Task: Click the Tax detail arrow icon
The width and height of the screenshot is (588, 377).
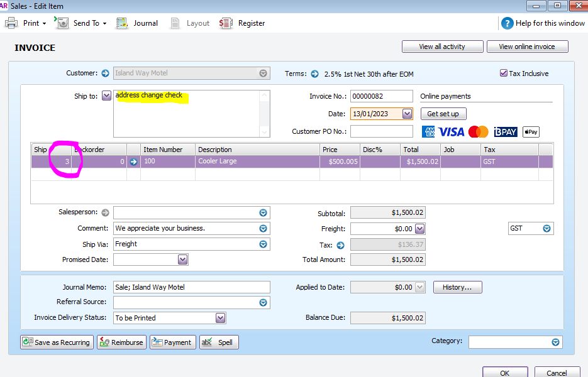Action: (x=341, y=245)
